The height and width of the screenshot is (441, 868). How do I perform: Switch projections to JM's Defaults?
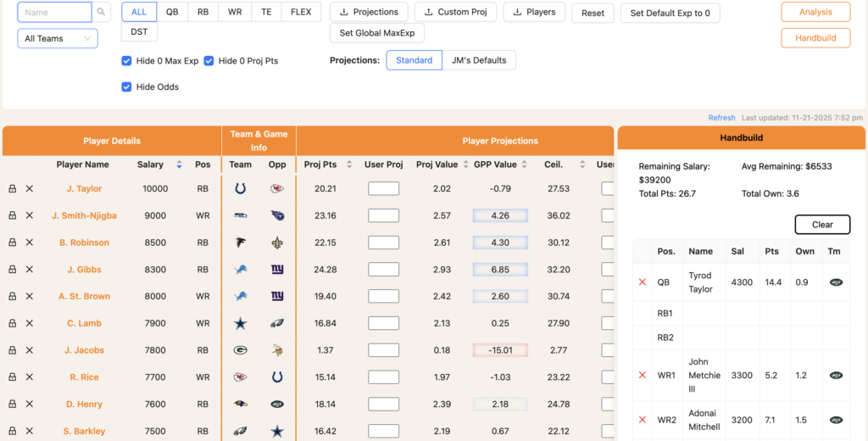click(478, 60)
